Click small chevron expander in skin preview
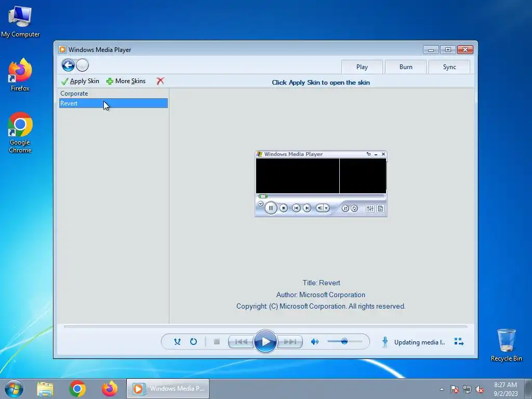532x399 pixels. [x=260, y=204]
